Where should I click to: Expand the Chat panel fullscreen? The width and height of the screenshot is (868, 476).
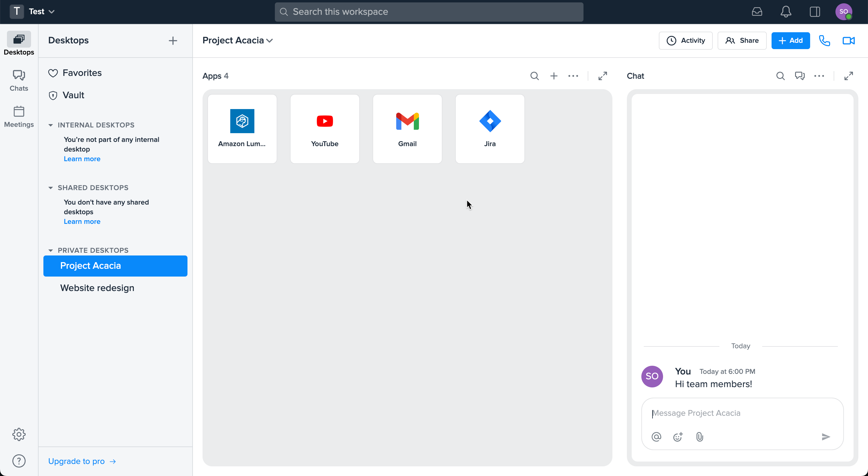point(848,76)
